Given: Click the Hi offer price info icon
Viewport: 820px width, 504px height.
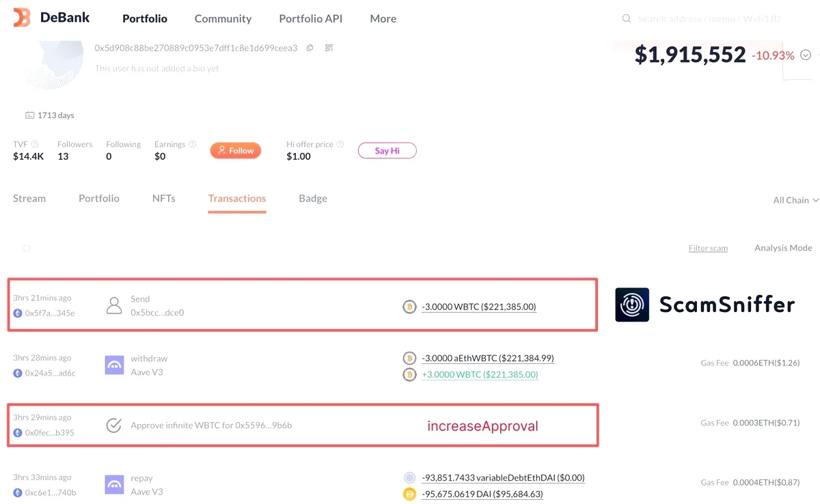Looking at the screenshot, I should (340, 145).
